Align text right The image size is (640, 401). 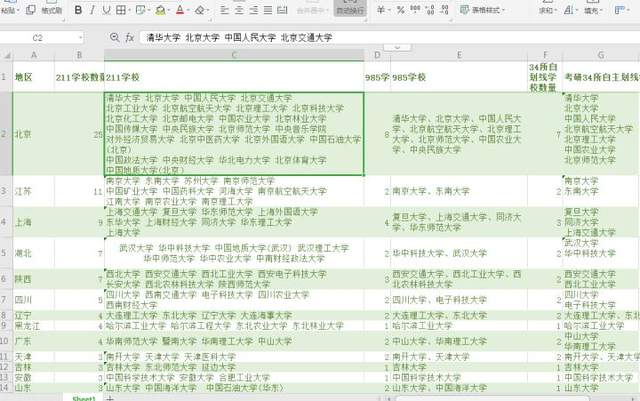pyautogui.click(x=253, y=10)
